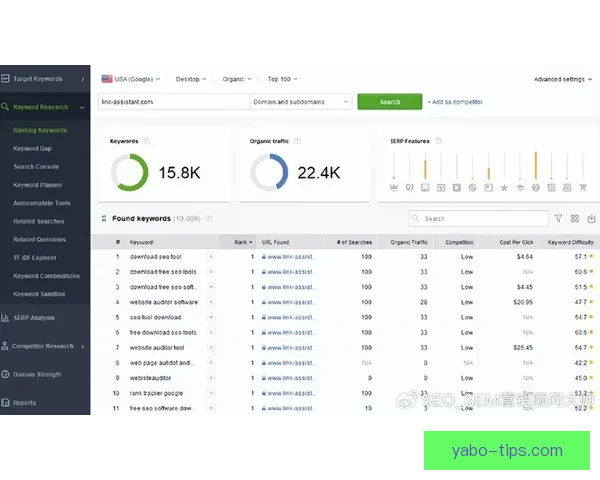600x480 pixels.
Task: Open the Desktop device dropdown
Action: 190,78
